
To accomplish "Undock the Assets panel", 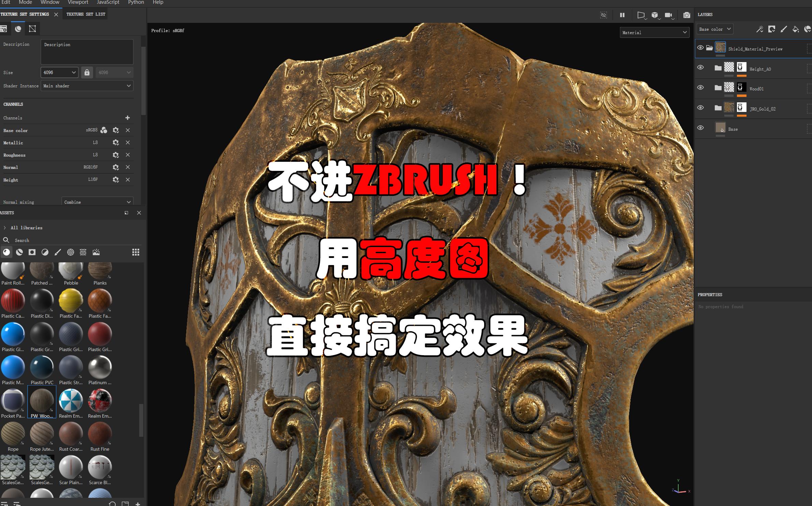I will click(126, 213).
